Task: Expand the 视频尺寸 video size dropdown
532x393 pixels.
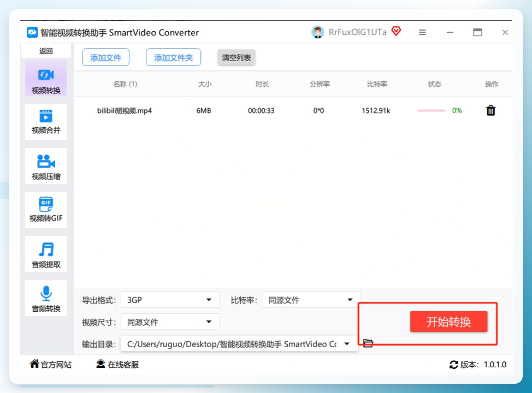Action: [170, 322]
